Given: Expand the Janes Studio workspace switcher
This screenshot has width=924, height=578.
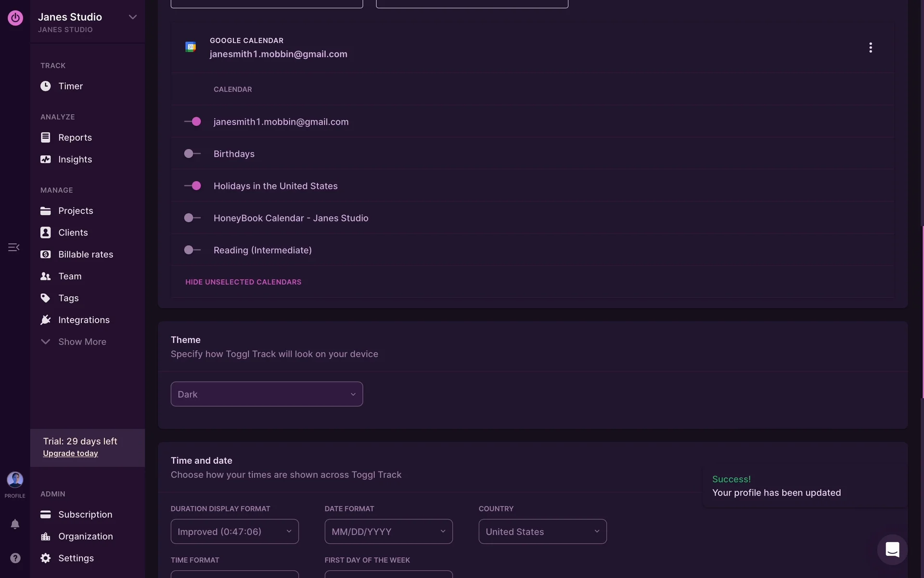Looking at the screenshot, I should point(132,17).
